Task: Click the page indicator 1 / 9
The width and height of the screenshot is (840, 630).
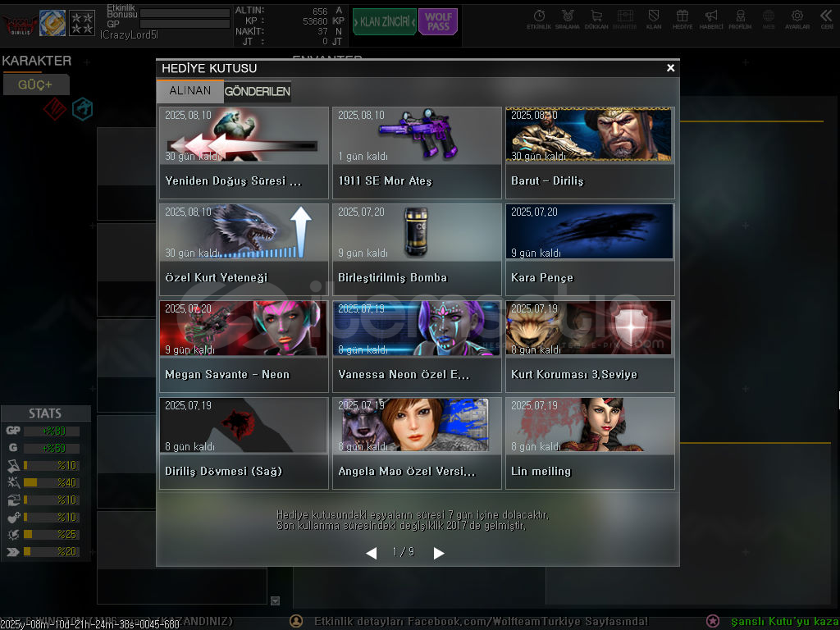Action: (x=404, y=552)
